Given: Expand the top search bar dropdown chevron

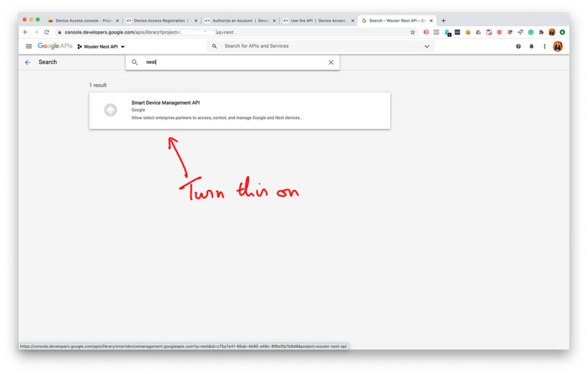Looking at the screenshot, I should (x=427, y=47).
